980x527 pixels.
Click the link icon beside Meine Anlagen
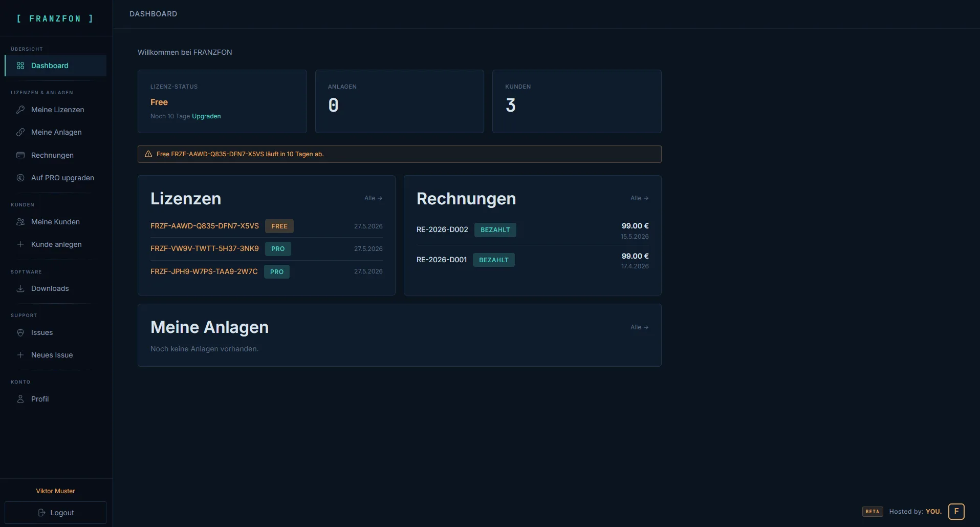(x=20, y=132)
